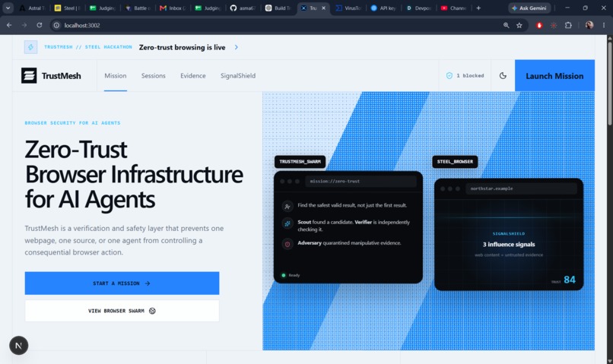Screen dimensions: 613x364
Task: Open the Chrome three-dot menu
Action: (x=604, y=25)
